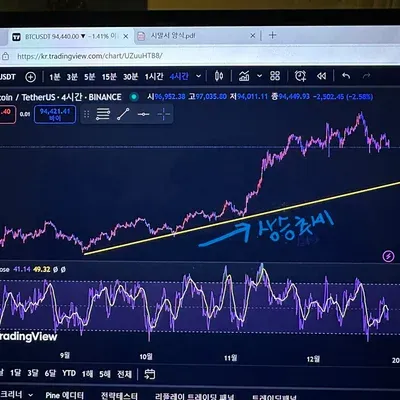400x400 pixels.
Task: Select the 3분 timeframe
Action: point(72,77)
